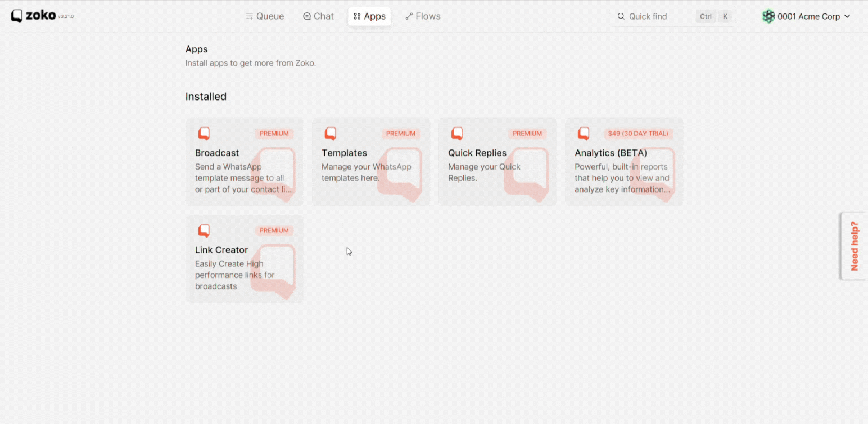
Task: Click the Zoko logo in the header
Action: (x=33, y=16)
